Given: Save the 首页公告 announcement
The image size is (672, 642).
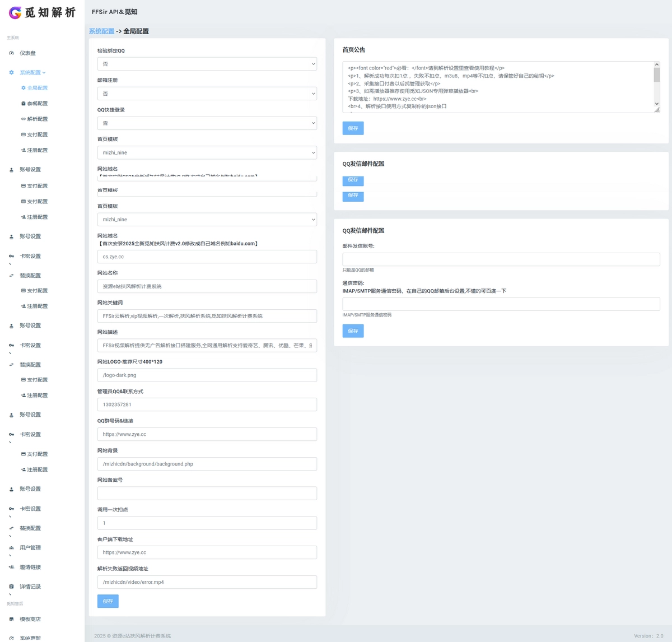Looking at the screenshot, I should pos(353,128).
